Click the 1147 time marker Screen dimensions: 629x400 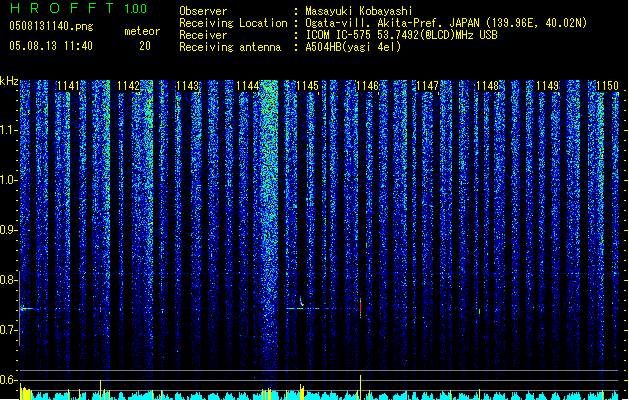pyautogui.click(x=428, y=86)
